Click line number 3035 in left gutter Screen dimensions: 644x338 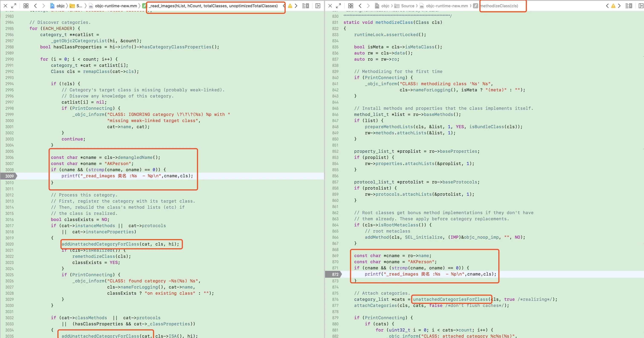10,336
